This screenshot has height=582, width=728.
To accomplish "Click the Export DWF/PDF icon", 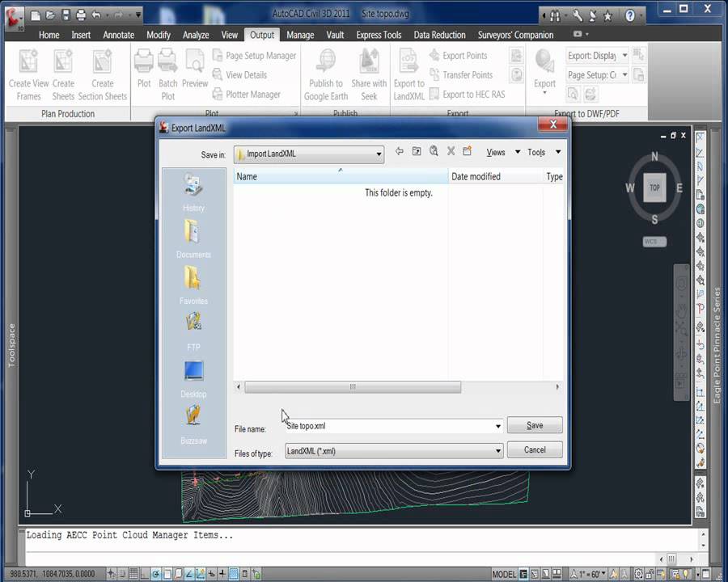I will 544,61.
